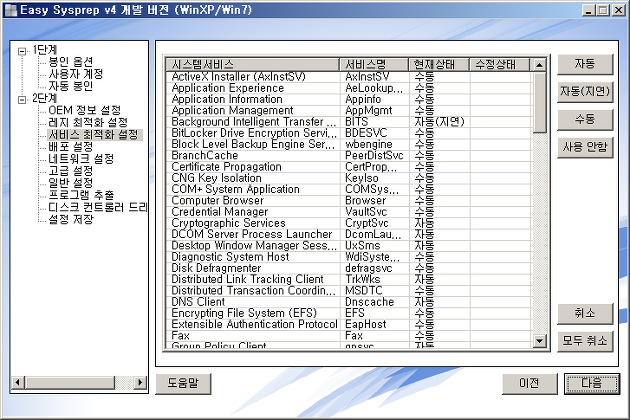
Task: Select Block Level Backup Engine row
Action: point(348,144)
